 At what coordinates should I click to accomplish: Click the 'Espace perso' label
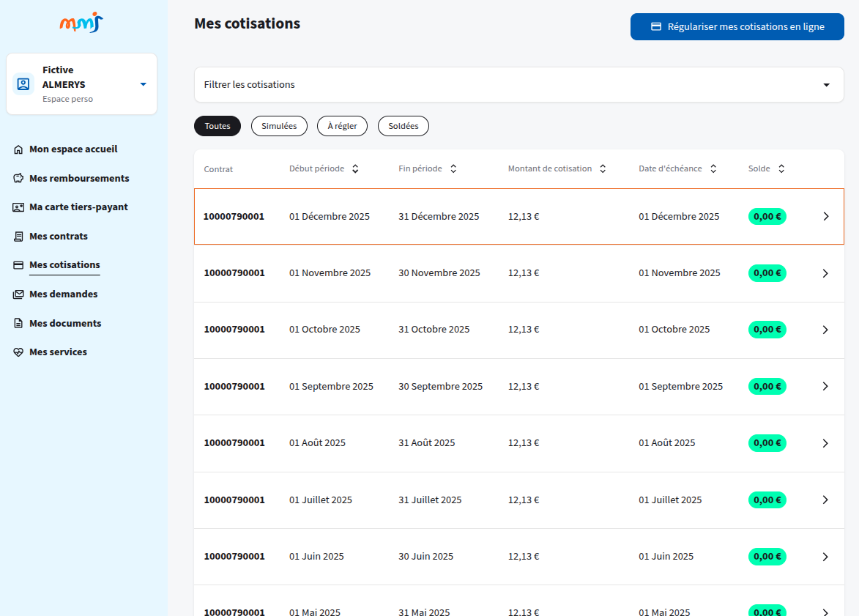point(68,99)
